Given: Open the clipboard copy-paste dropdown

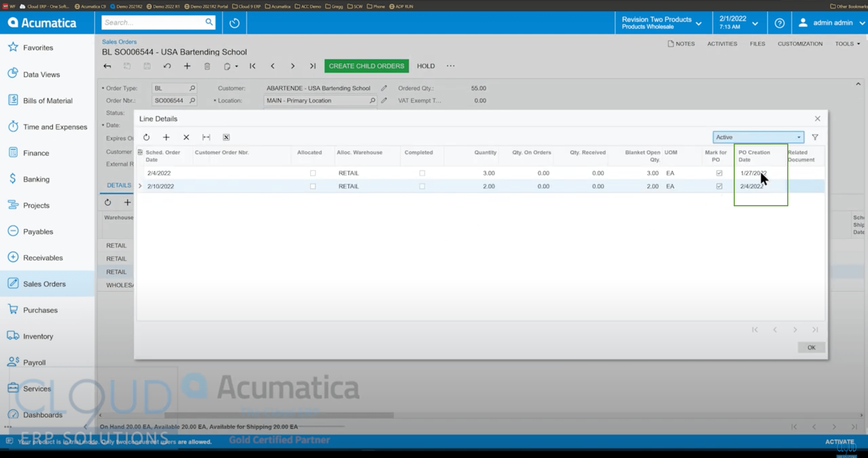Looking at the screenshot, I should click(x=230, y=66).
